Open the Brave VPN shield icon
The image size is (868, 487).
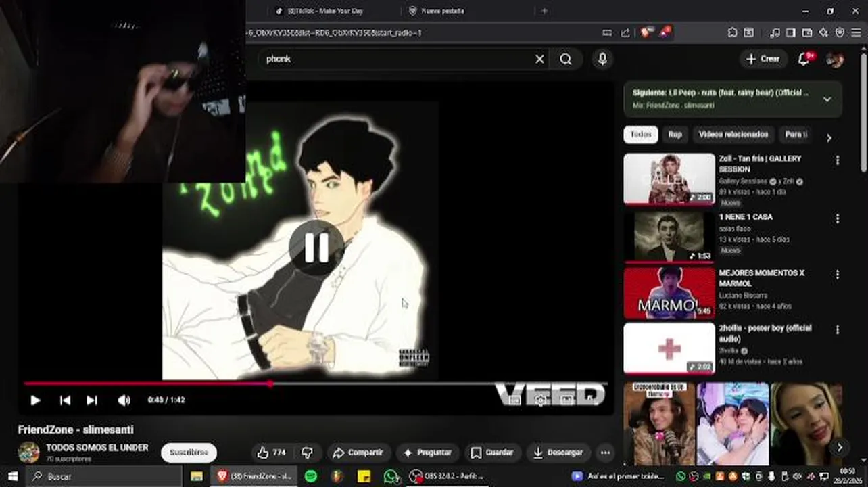pos(840,32)
